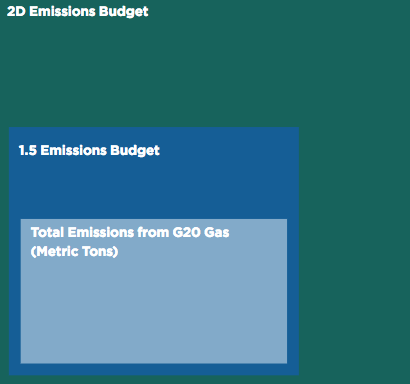The image size is (410, 384).
Task: Select the word "Budget" in the top title
Action: click(x=124, y=12)
